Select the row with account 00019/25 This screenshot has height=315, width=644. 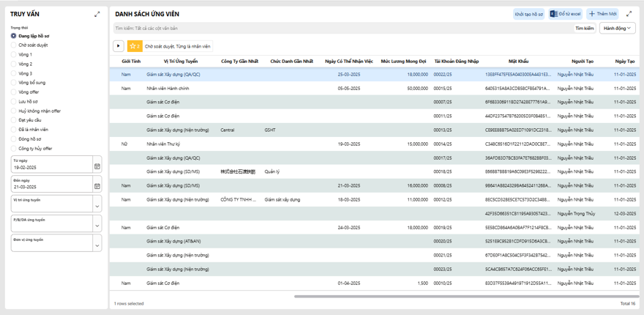[376, 227]
